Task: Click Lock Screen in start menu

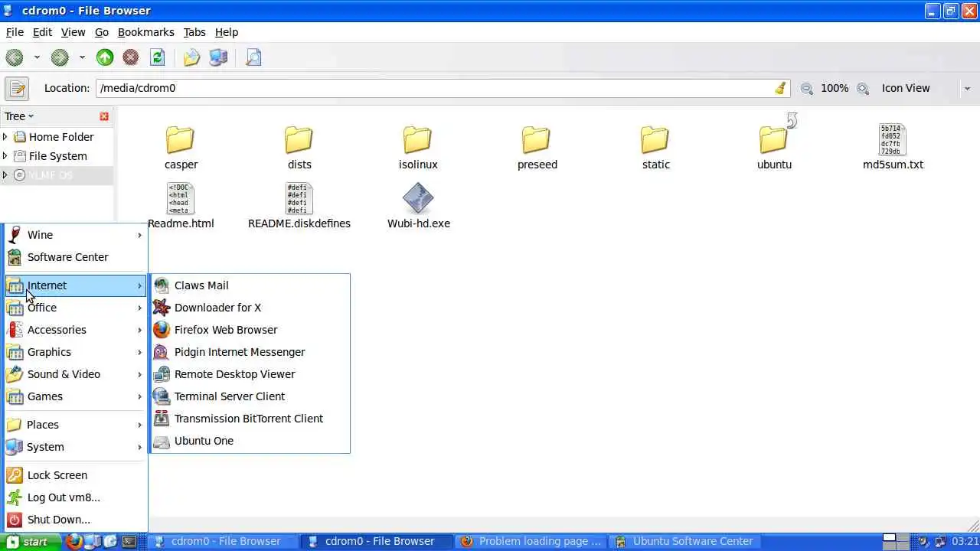Action: [x=75, y=475]
